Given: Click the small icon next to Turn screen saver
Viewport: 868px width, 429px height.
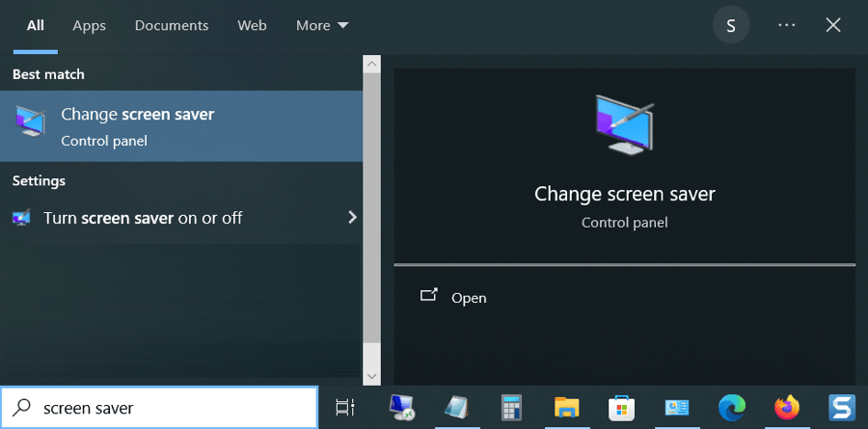Looking at the screenshot, I should tap(21, 218).
